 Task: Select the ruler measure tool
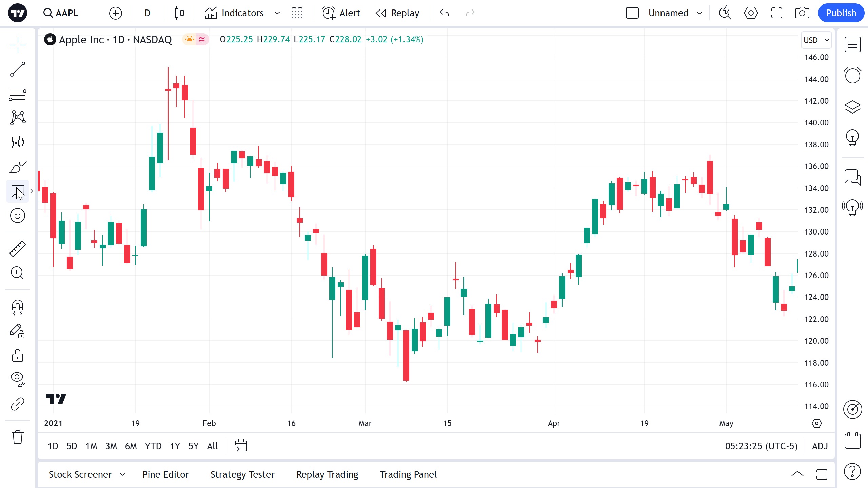click(x=18, y=248)
